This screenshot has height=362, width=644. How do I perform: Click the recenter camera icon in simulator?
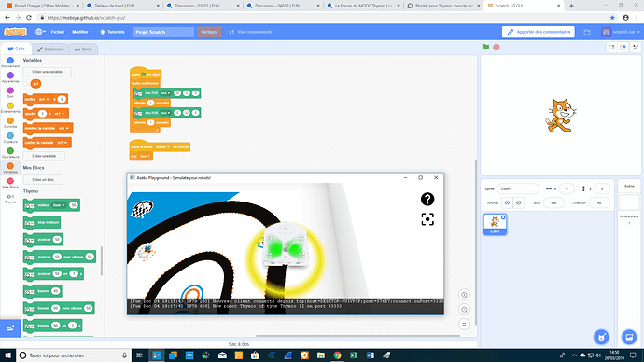point(427,219)
